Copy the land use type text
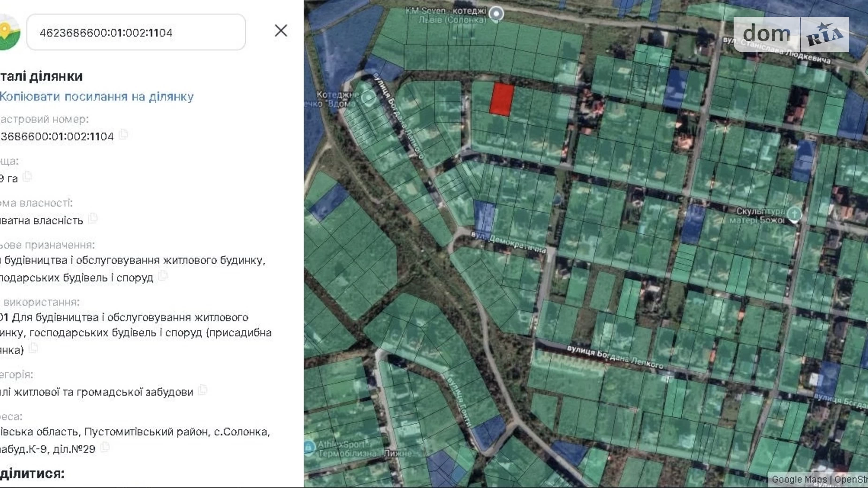 point(33,349)
